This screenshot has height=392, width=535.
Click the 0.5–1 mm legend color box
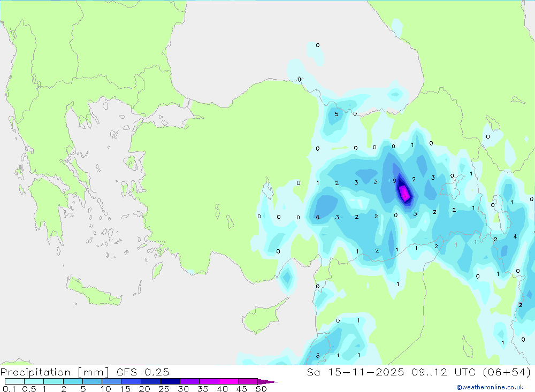pyautogui.click(x=34, y=381)
